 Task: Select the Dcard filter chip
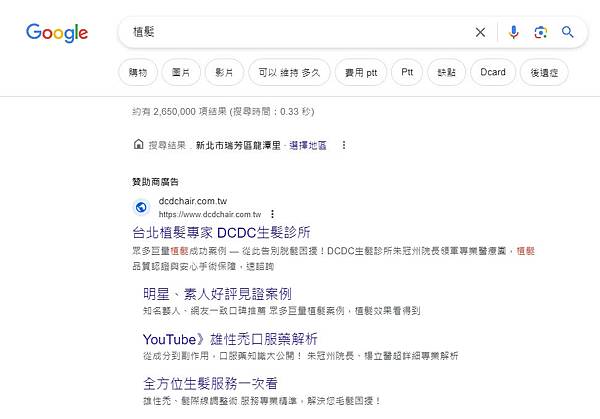[x=493, y=72]
